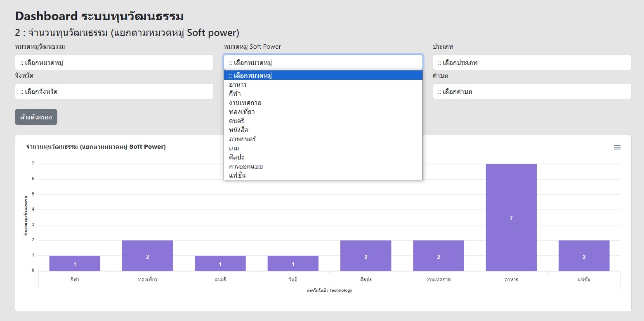Screen dimensions: 644x321
Task: Choose หนังสือ option from the list
Action: [x=239, y=130]
